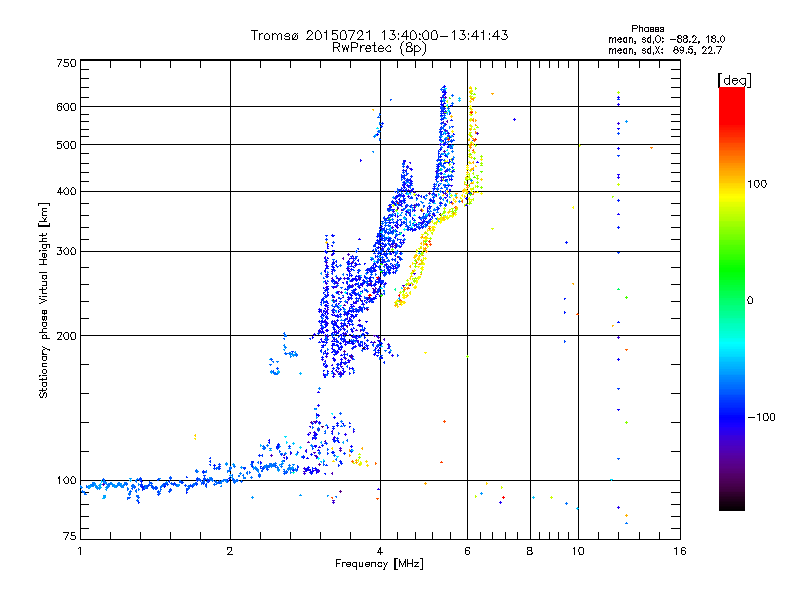
Task: Click the y-axis '600' tick label
Action: click(66, 107)
